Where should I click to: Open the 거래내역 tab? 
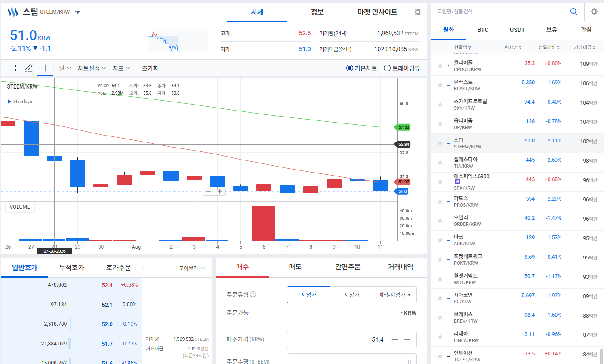tap(401, 267)
